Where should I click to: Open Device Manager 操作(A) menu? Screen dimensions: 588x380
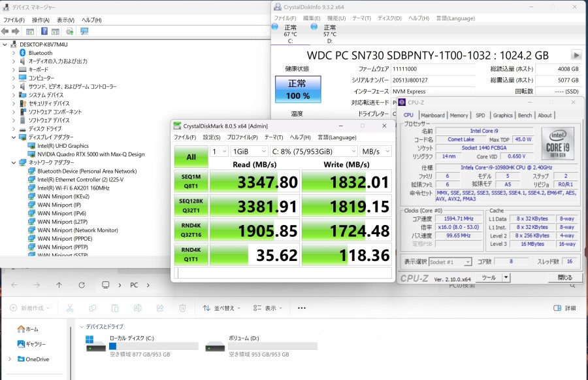(41, 20)
